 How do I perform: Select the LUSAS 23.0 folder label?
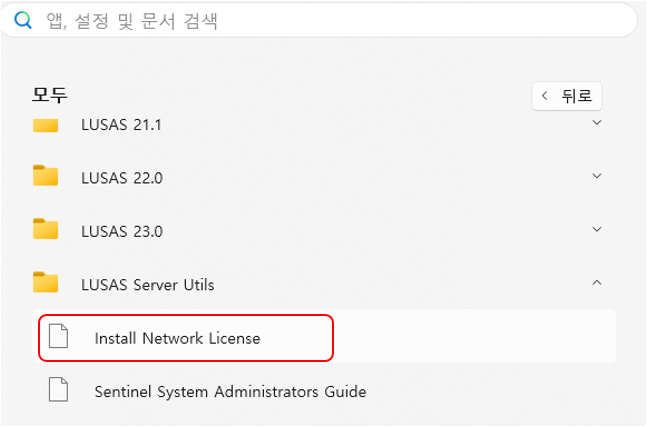[x=121, y=230]
